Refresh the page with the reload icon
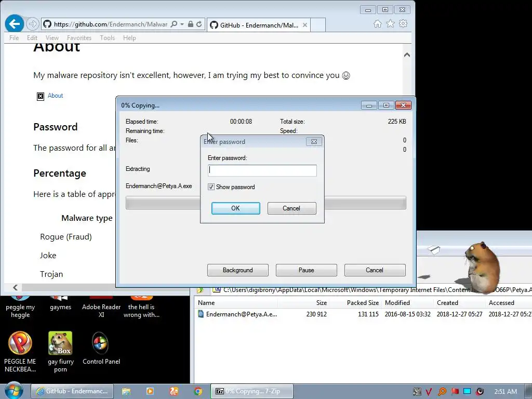 coord(199,24)
